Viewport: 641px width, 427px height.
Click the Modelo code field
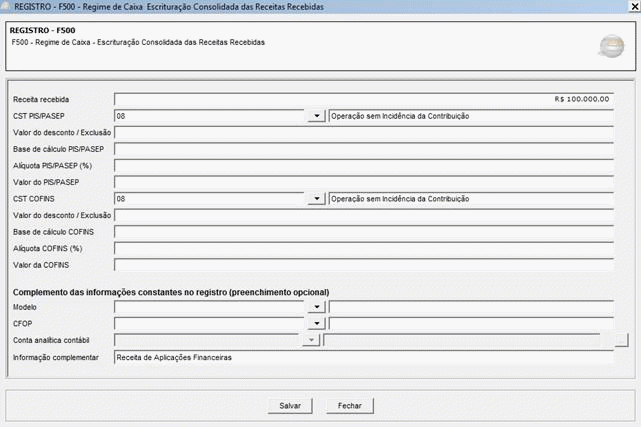pos(210,307)
